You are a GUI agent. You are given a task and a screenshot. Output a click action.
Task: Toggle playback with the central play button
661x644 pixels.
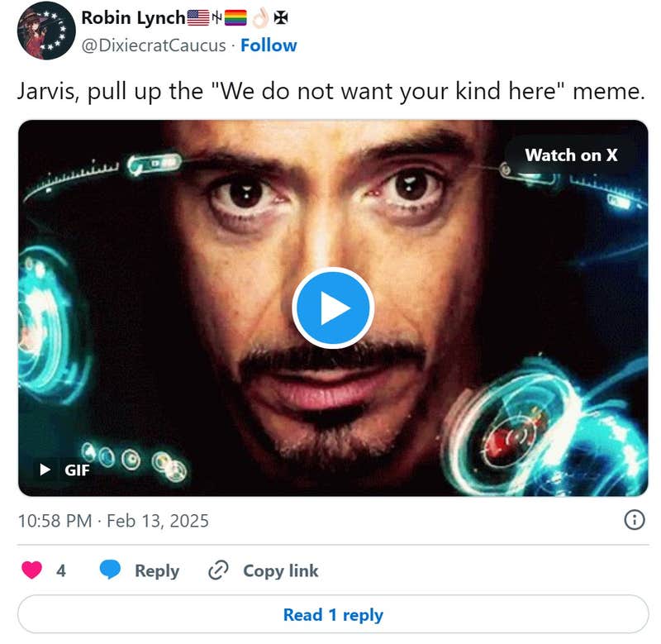tap(332, 306)
